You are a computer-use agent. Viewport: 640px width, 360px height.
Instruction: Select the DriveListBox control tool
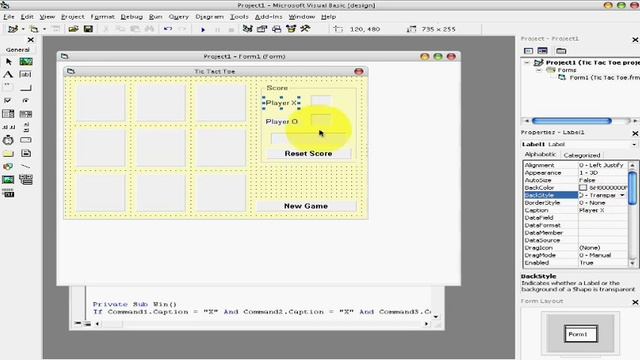coord(26,140)
